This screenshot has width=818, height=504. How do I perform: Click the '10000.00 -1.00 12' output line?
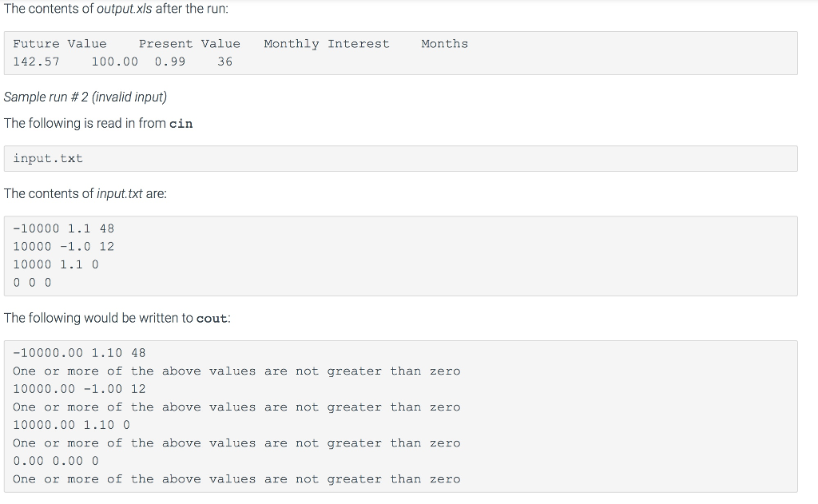pyautogui.click(x=79, y=389)
